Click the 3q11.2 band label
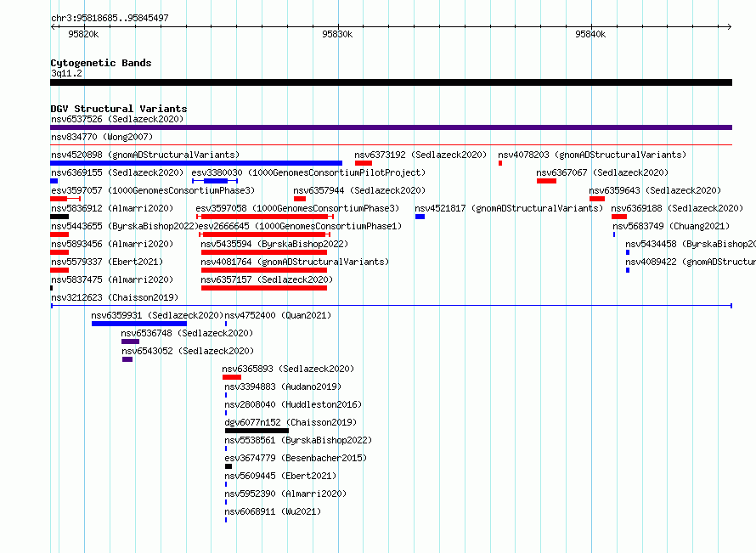 (x=66, y=73)
